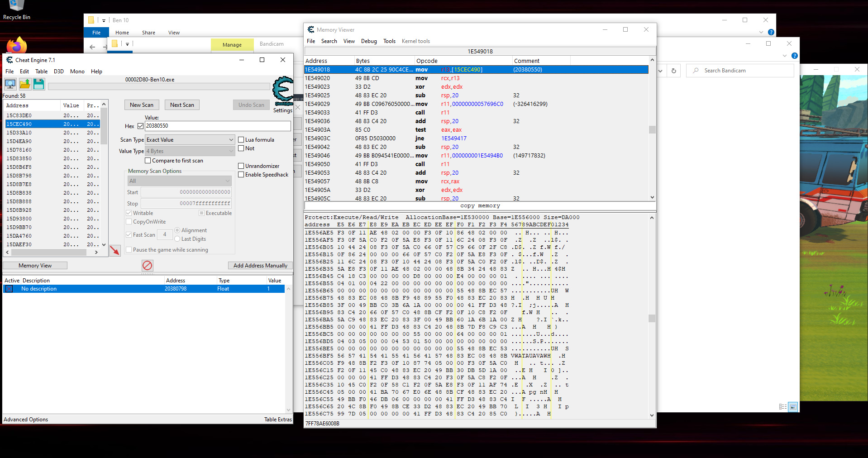This screenshot has width=868, height=458.
Task: Click the folder icon in the Ben 10 title bar
Action: [91, 20]
